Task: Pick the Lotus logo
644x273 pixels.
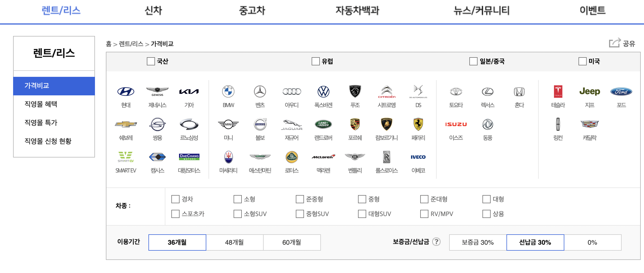Action: point(292,157)
